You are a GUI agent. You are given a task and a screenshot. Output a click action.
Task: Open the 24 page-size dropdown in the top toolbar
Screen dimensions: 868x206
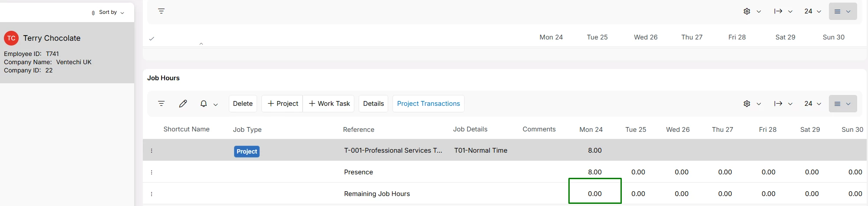coord(812,11)
